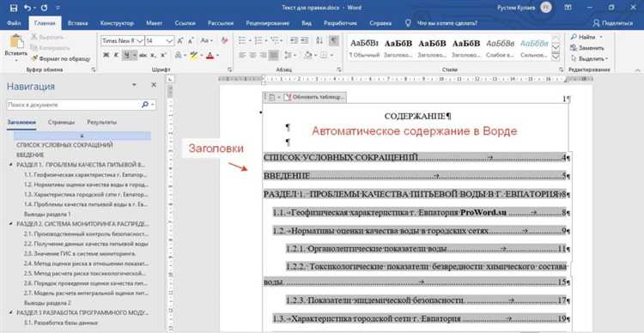
Task: Open the Выделить select dropdown
Action: coord(589,58)
